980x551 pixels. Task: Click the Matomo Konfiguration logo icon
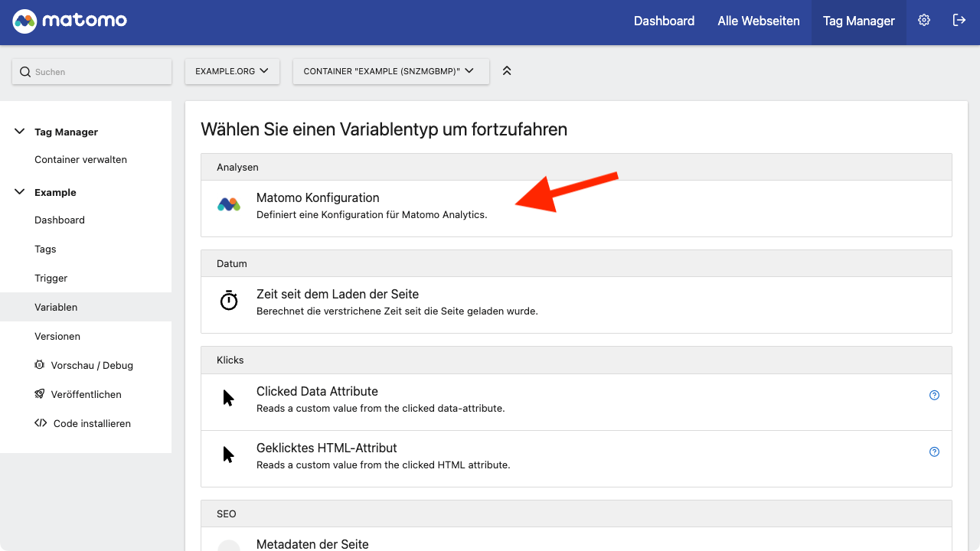click(x=229, y=205)
